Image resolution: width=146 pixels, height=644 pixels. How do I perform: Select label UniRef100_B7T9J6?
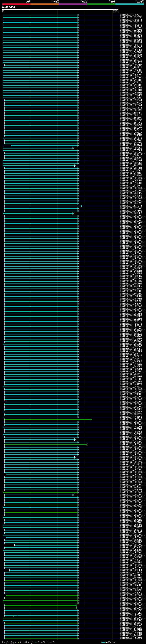[131, 206]
